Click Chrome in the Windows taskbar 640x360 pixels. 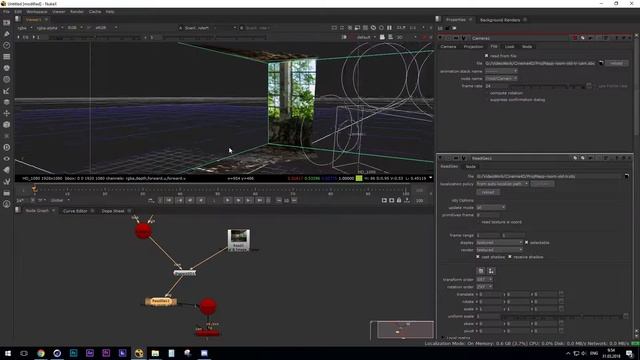point(41,353)
